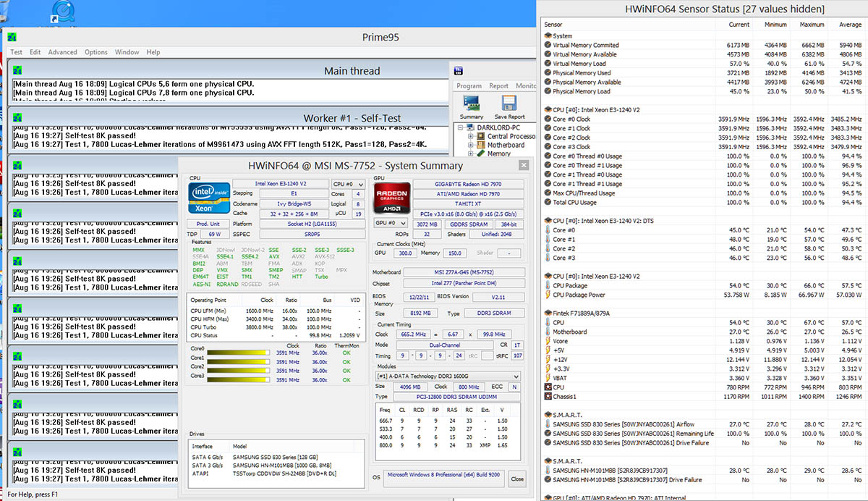Click the System group icon in Sensor Status
The height and width of the screenshot is (501, 868).
(548, 35)
